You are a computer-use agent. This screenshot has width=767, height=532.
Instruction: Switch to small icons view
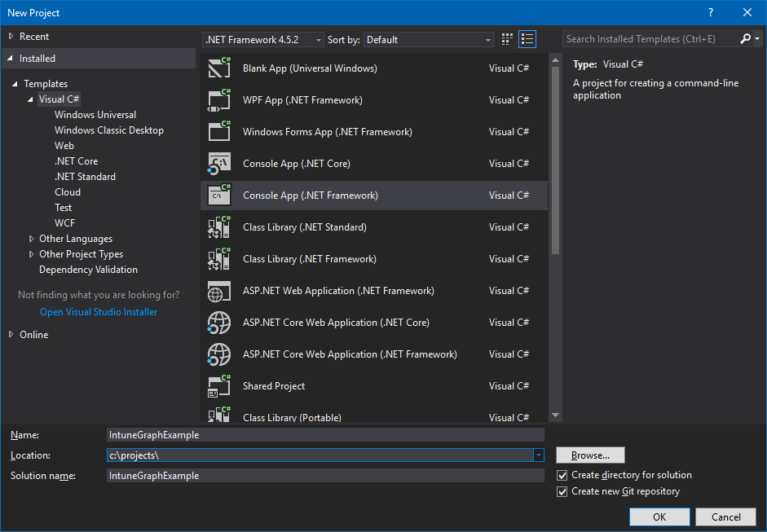pyautogui.click(x=506, y=38)
